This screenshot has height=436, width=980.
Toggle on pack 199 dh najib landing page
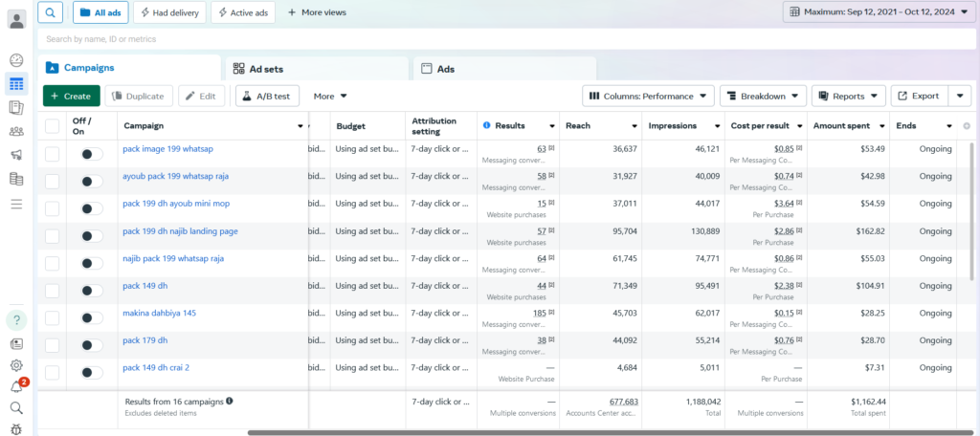[x=92, y=236]
